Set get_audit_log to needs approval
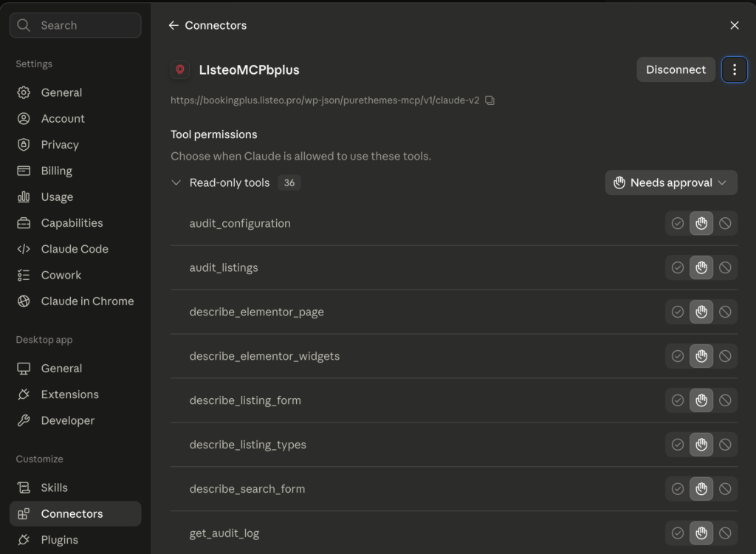Screen dimensions: 756x554 coord(701,533)
